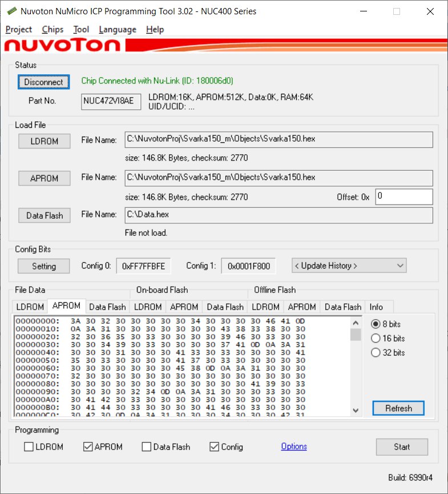Switch to File Data Data Flash tab
448x494 pixels.
(x=107, y=307)
